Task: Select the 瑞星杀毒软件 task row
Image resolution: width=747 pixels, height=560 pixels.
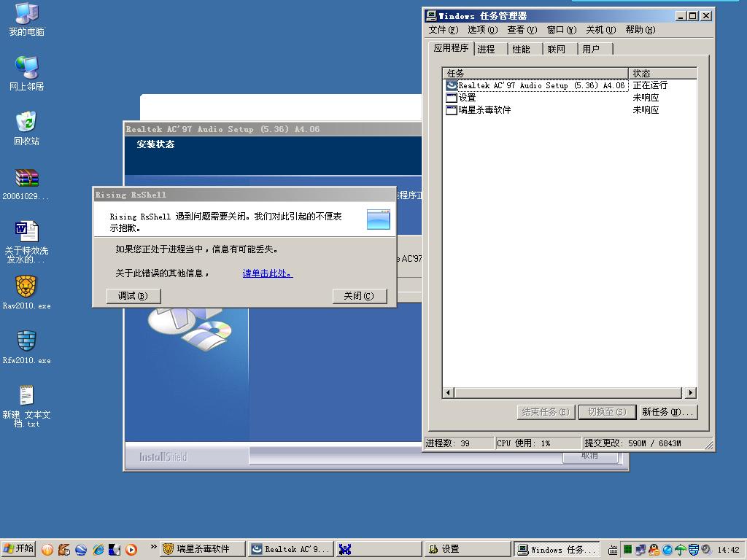Action: point(570,110)
